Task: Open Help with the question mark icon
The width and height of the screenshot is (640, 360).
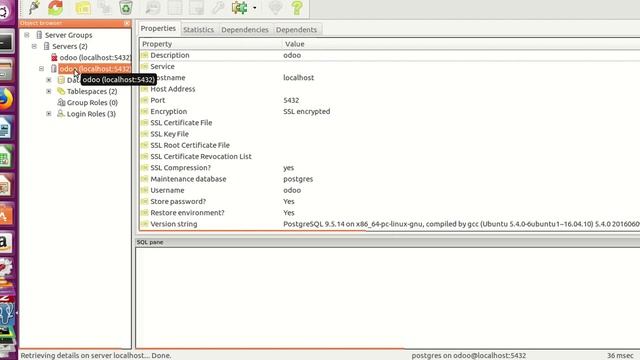Action: (x=297, y=8)
